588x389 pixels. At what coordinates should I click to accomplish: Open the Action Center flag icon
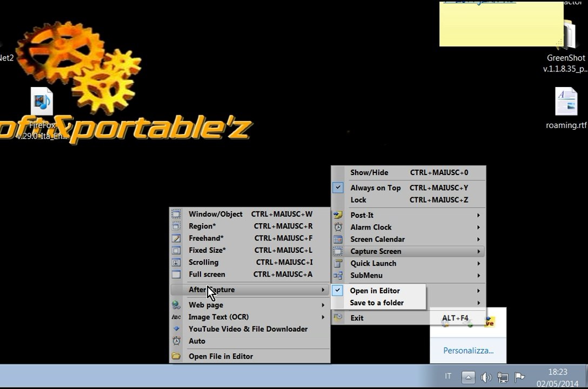[x=519, y=377]
